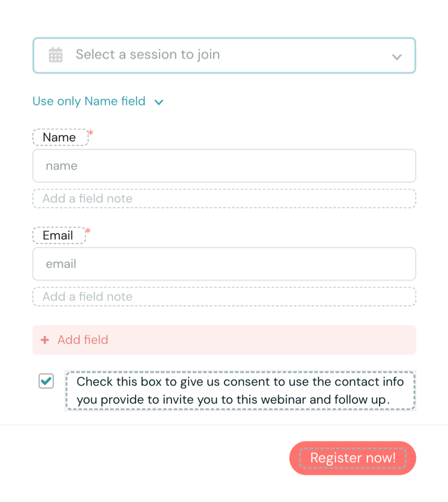Select the dashed 'Name' field label
The image size is (448, 502).
pos(60,137)
